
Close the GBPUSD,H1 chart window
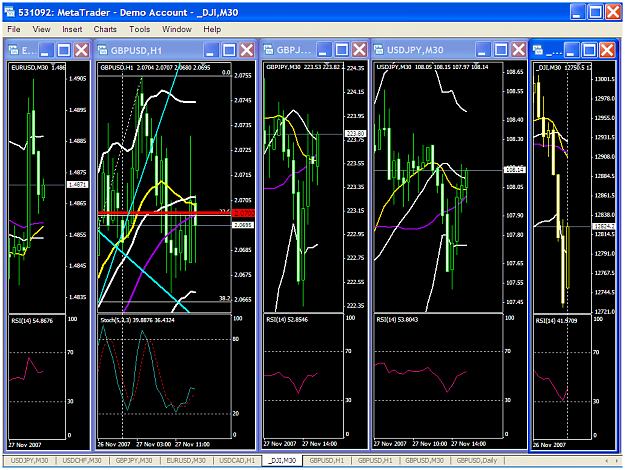(247, 50)
